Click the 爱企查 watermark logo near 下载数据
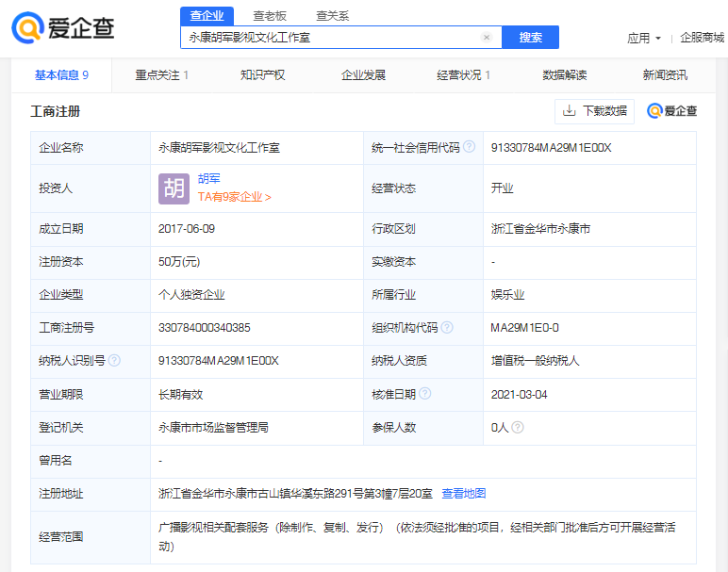728x572 pixels. click(x=671, y=111)
